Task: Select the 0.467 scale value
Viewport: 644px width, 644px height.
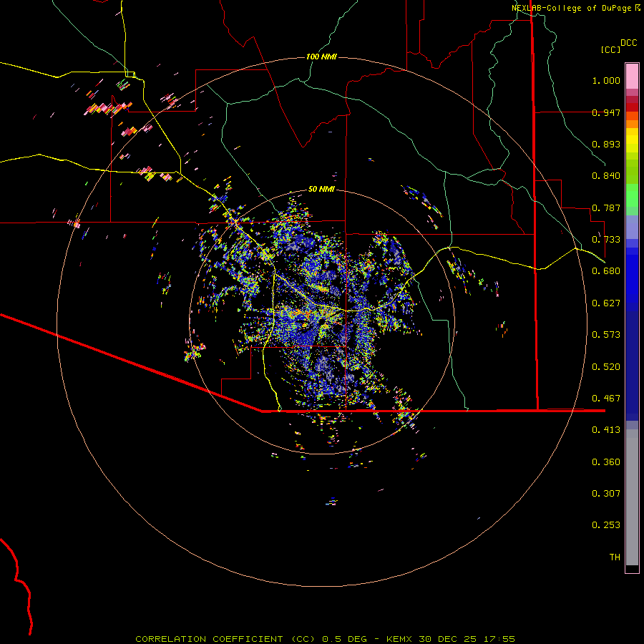Action: click(x=606, y=399)
